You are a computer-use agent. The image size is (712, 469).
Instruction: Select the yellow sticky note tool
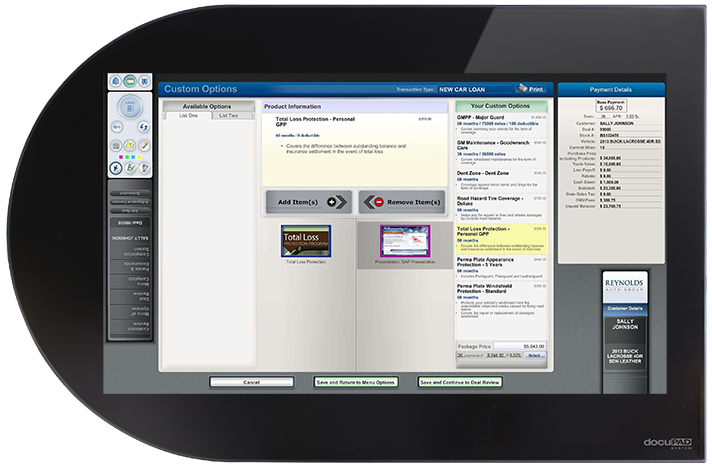[130, 145]
